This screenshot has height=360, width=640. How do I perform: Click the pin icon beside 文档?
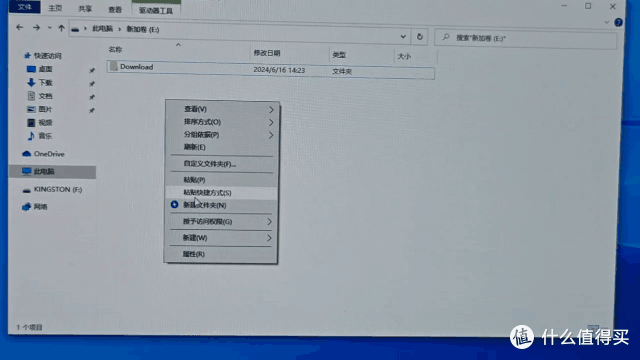[x=92, y=97]
